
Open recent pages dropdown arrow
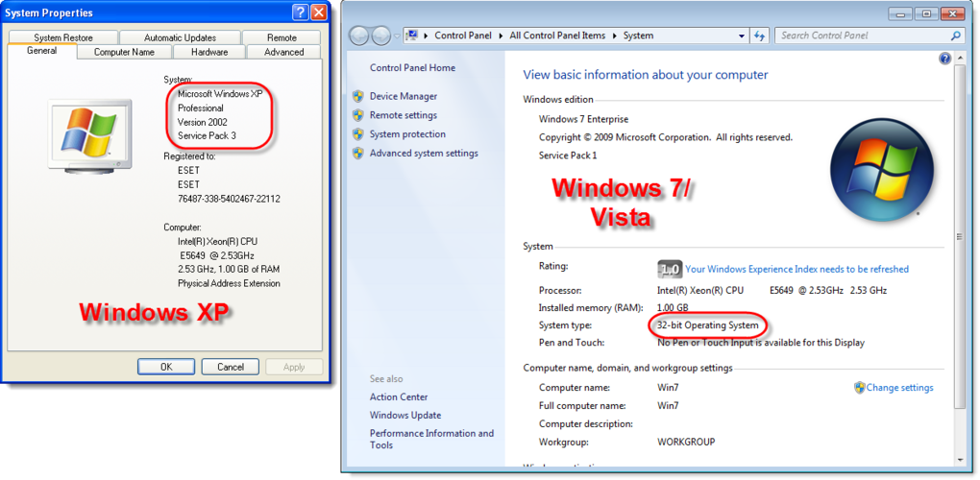[x=398, y=36]
